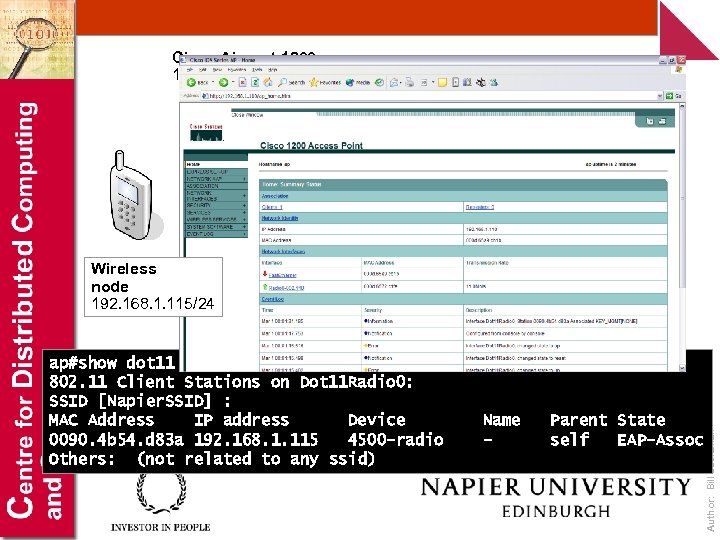
Task: Expand the System Software sidebar item
Action: tap(244, 227)
